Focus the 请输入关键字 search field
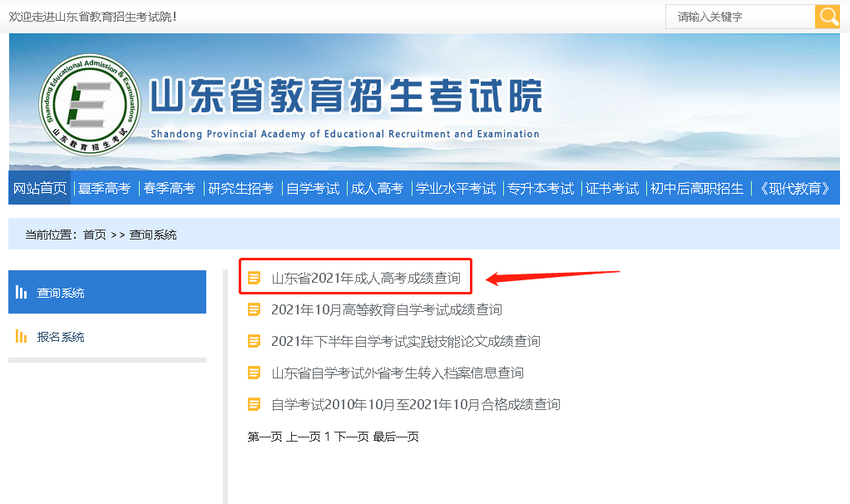850x504 pixels. (740, 17)
